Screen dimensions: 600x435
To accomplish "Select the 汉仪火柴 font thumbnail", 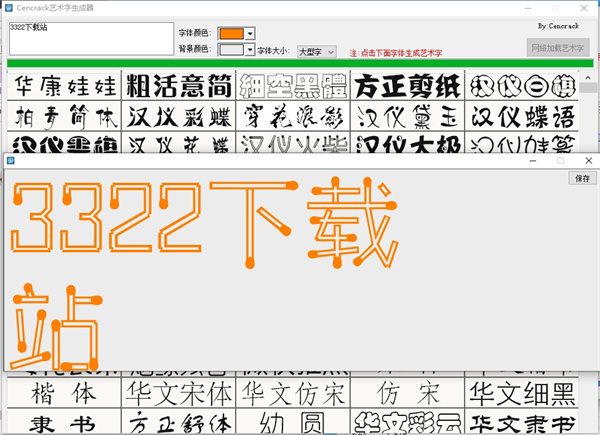I will coord(293,142).
